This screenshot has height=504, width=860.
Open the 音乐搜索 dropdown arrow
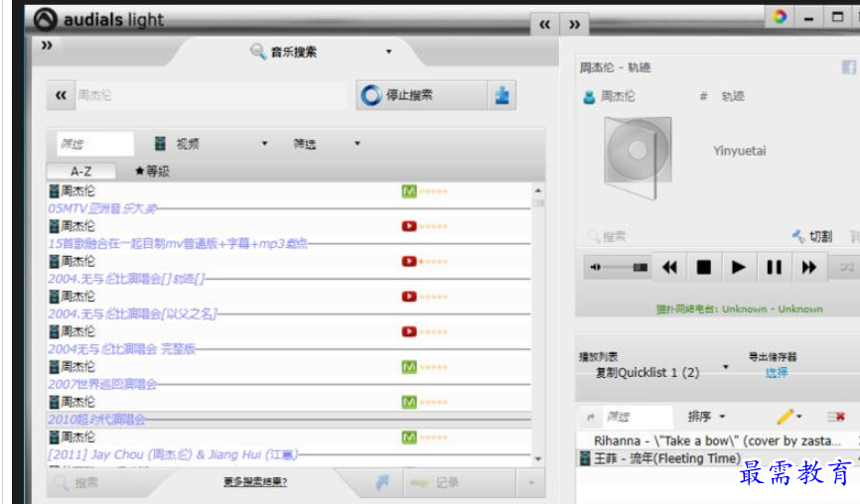point(389,52)
